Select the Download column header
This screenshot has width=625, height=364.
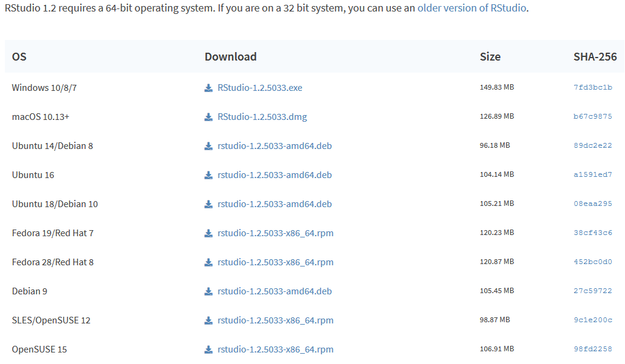(230, 56)
